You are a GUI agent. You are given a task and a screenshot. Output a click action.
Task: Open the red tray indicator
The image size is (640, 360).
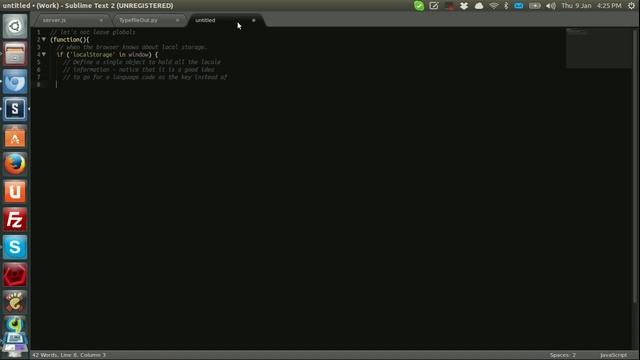point(449,6)
